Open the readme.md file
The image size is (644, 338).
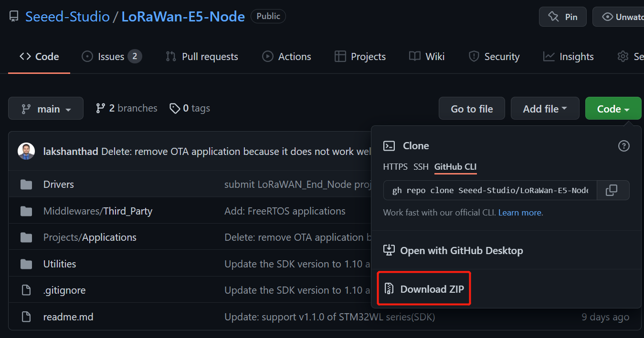click(x=68, y=317)
